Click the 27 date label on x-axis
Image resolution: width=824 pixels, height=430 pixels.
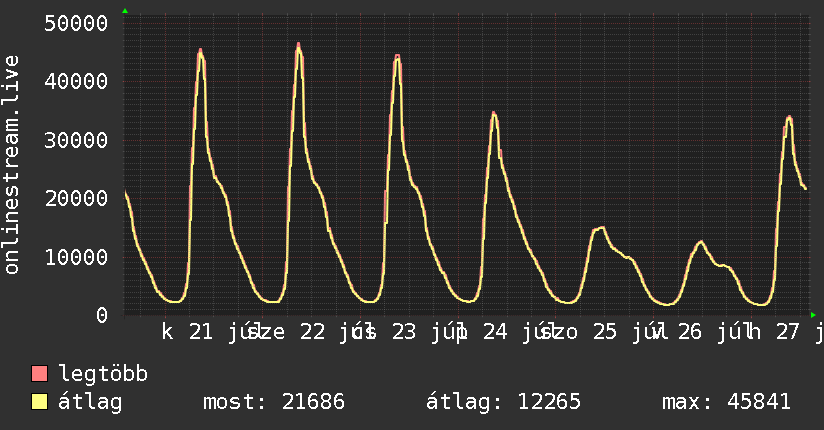tap(788, 332)
